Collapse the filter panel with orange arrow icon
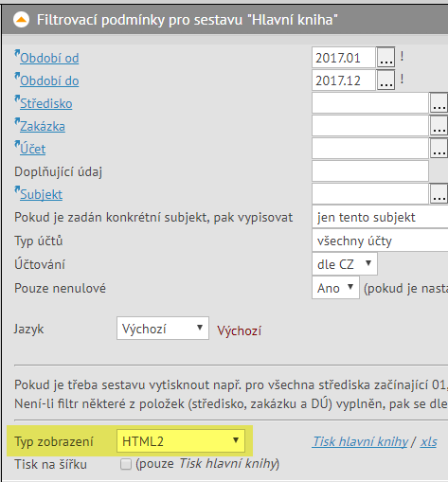 point(21,20)
